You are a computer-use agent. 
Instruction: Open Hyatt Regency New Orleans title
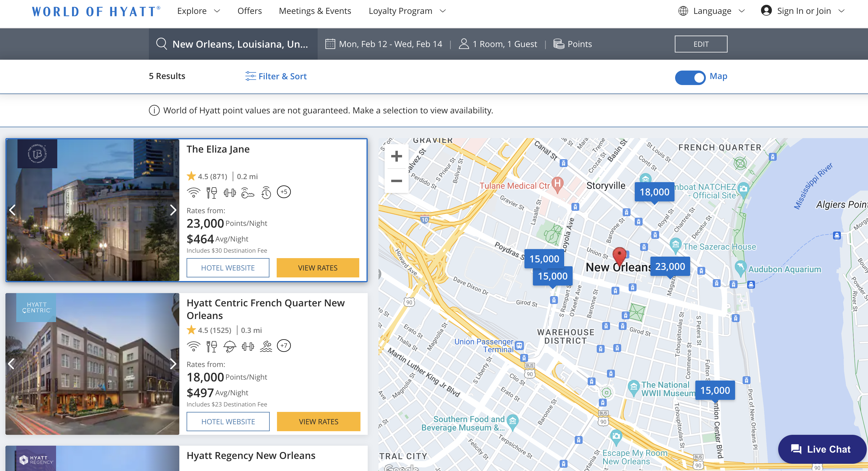[251, 456]
